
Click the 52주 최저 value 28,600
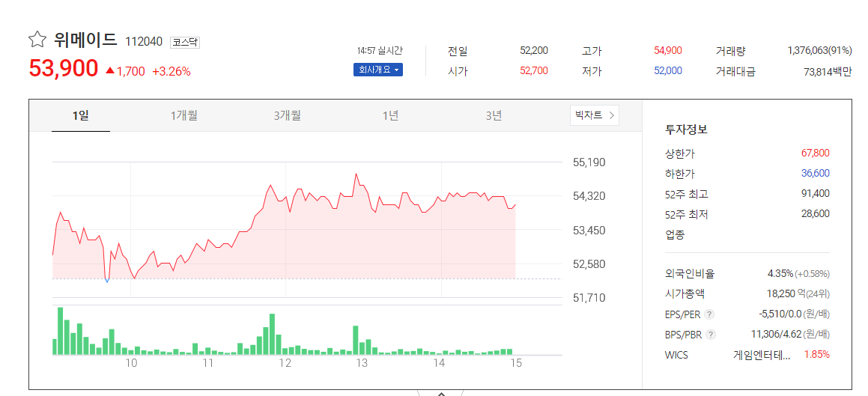816,214
